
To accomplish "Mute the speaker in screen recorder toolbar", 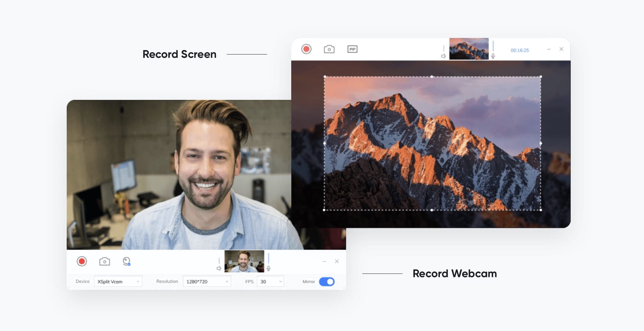I will pos(443,56).
